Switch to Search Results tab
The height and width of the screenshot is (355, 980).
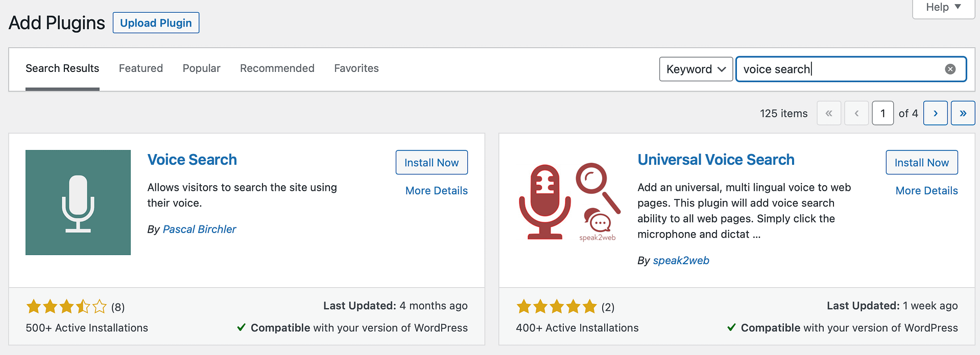click(62, 68)
